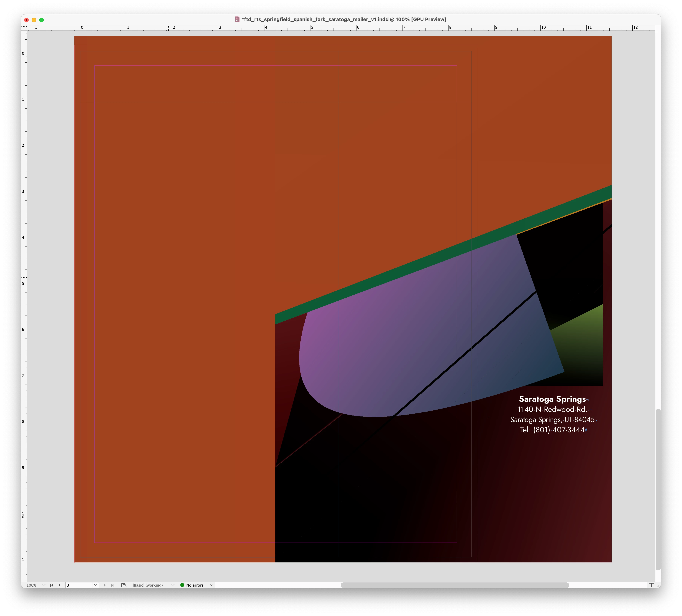Click the green preflight status indicator
Viewport: 682px width, 616px height.
182,585
